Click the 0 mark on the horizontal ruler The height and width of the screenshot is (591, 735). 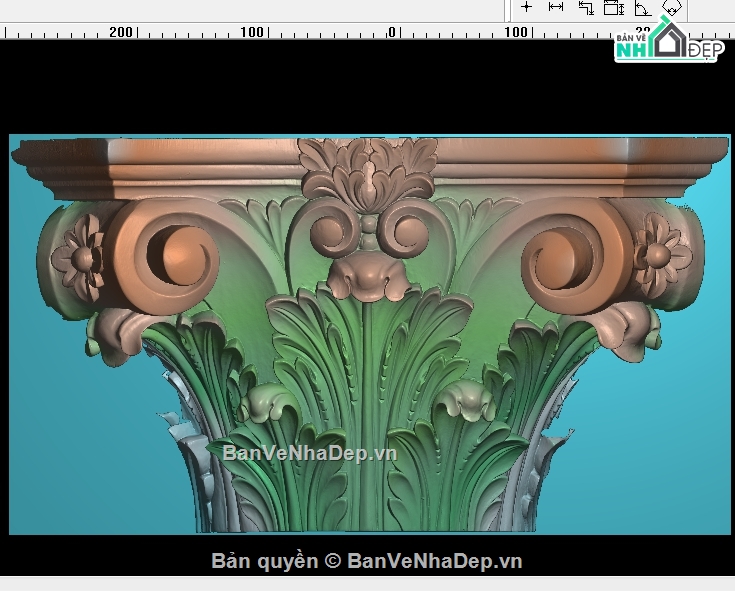[391, 32]
